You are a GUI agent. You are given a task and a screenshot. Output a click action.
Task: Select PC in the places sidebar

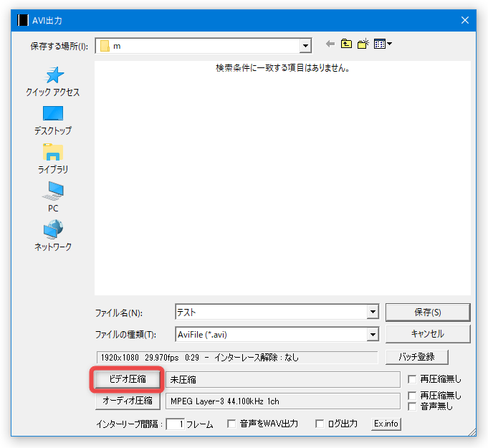click(x=52, y=197)
